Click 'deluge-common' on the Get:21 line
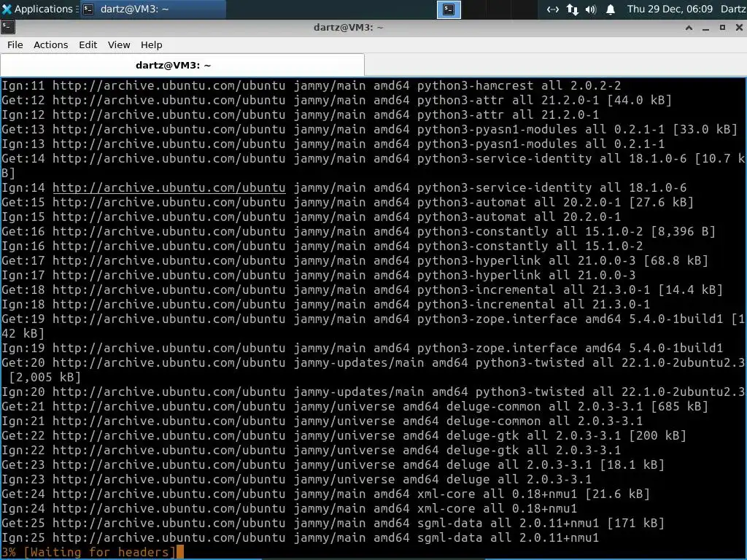Viewport: 747px width, 560px height. [494, 406]
